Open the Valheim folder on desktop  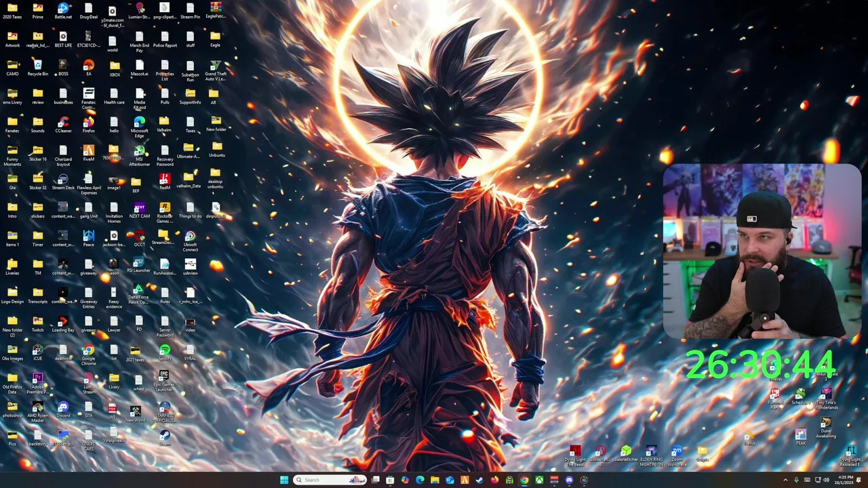[165, 124]
